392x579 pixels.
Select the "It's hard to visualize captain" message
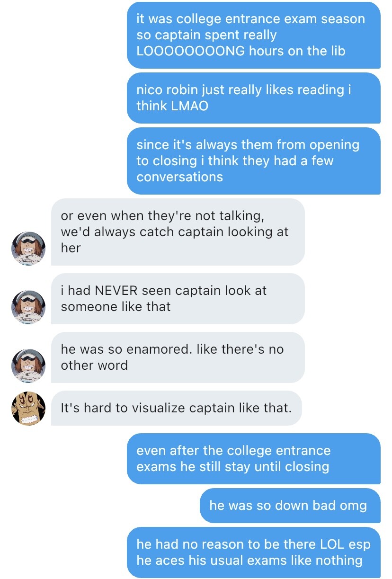pyautogui.click(x=176, y=408)
